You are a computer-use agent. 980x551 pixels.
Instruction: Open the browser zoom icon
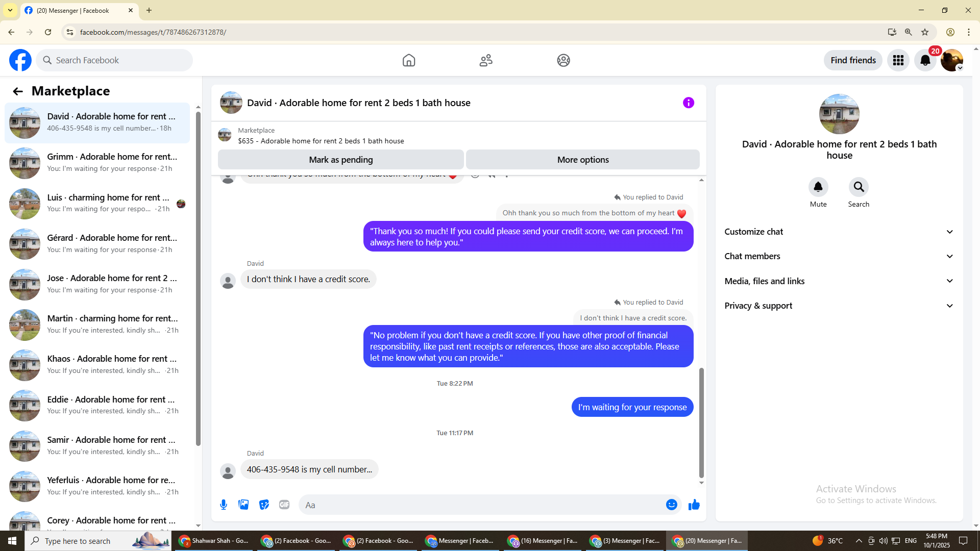point(909,32)
